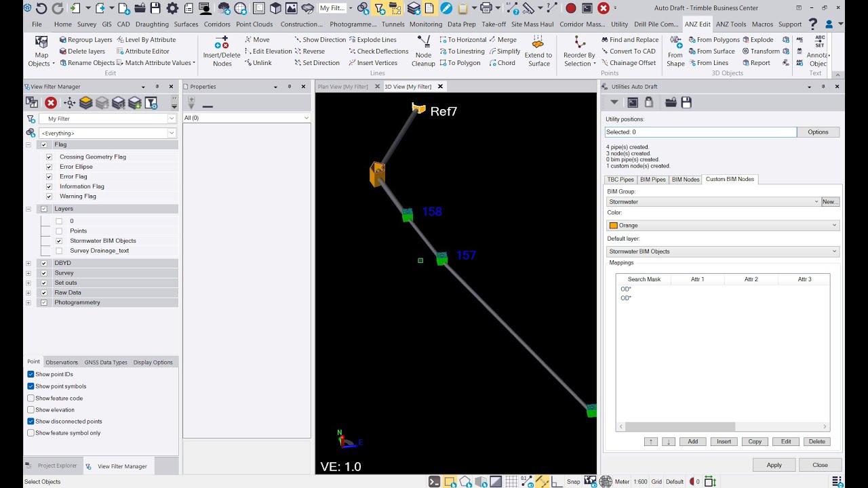The height and width of the screenshot is (488, 868).
Task: Switch to Project Explorer panel tab
Action: coord(52,466)
